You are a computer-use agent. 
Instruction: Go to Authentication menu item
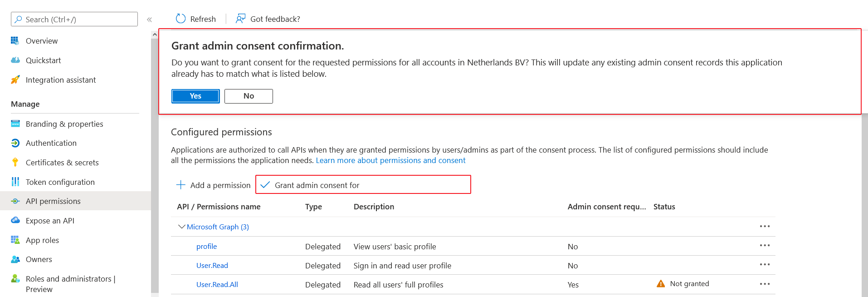pos(51,143)
